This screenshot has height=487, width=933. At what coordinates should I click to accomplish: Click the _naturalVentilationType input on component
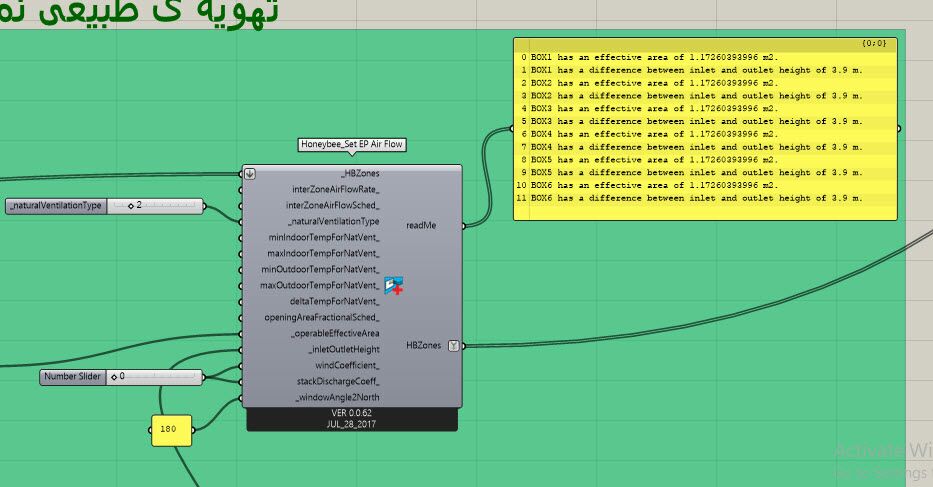[333, 221]
